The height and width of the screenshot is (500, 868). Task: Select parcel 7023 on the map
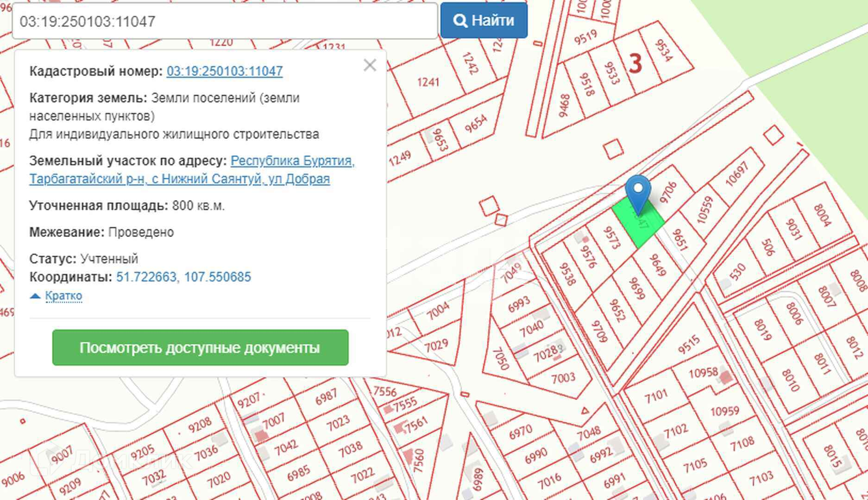[338, 422]
